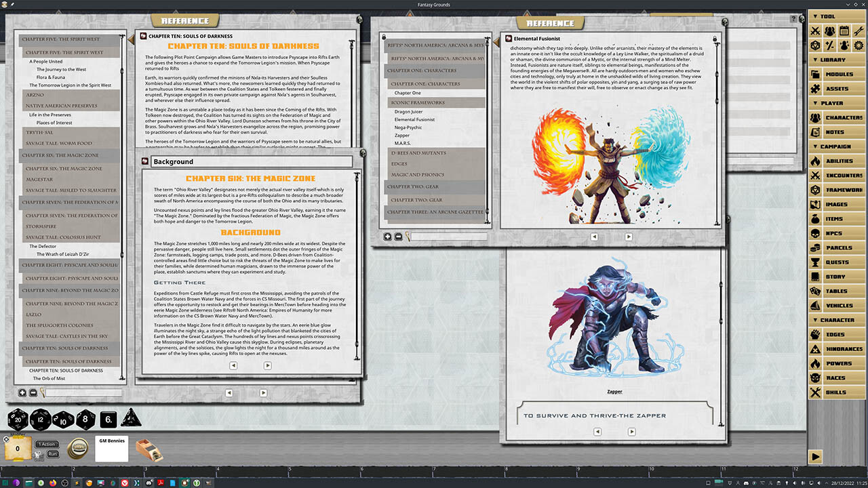Open the combat tracker crossed-swords tool
Screen dimensions: 868x488
coord(814,31)
